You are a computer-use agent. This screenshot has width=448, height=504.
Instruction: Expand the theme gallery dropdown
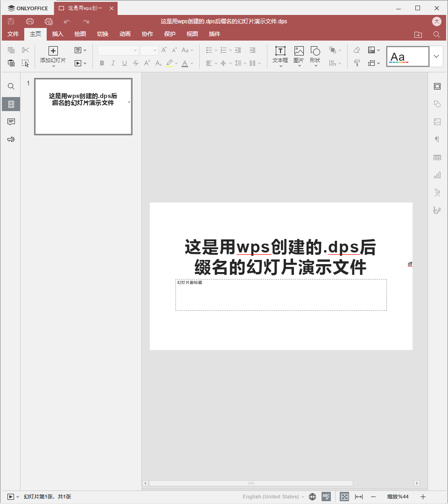tap(436, 56)
